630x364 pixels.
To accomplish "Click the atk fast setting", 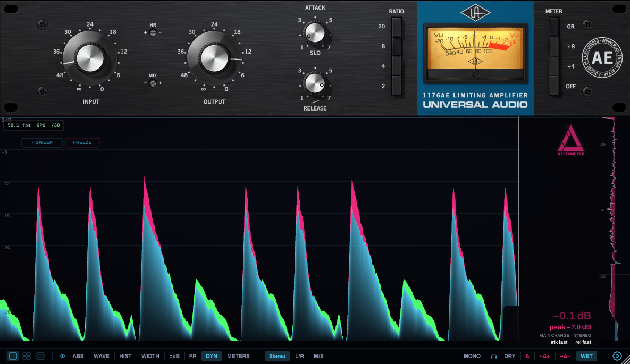I will tap(559, 342).
